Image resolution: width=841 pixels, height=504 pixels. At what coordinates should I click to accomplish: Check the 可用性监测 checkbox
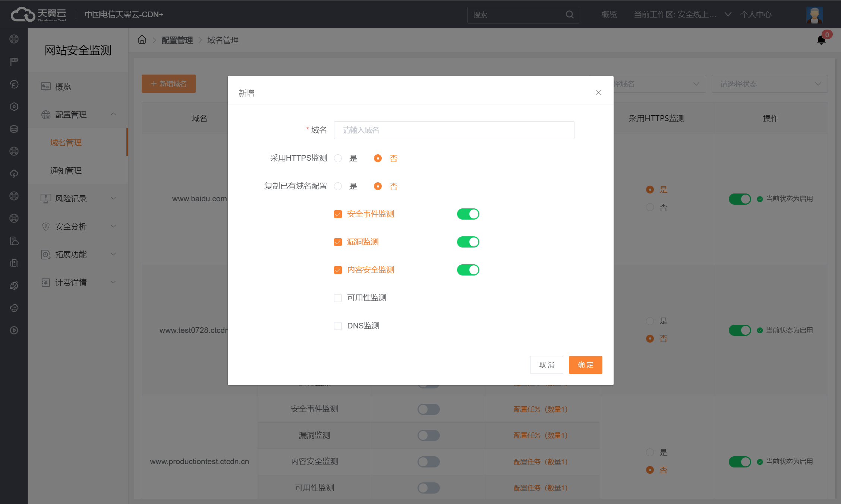click(x=338, y=298)
